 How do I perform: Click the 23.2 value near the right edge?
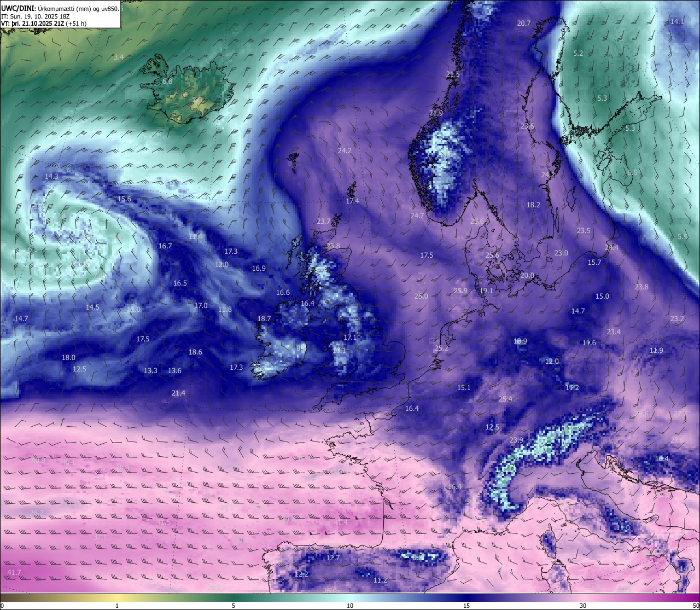677,318
